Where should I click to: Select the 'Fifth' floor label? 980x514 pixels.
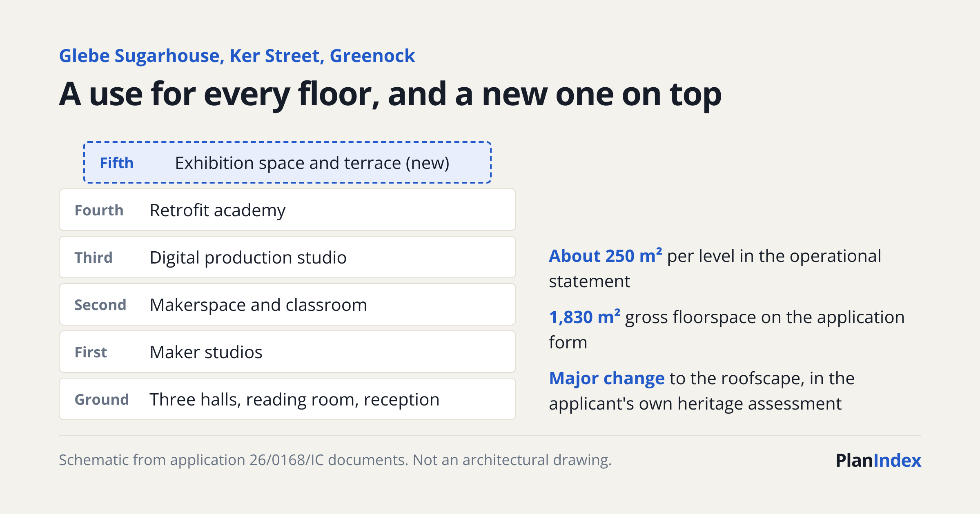[117, 163]
